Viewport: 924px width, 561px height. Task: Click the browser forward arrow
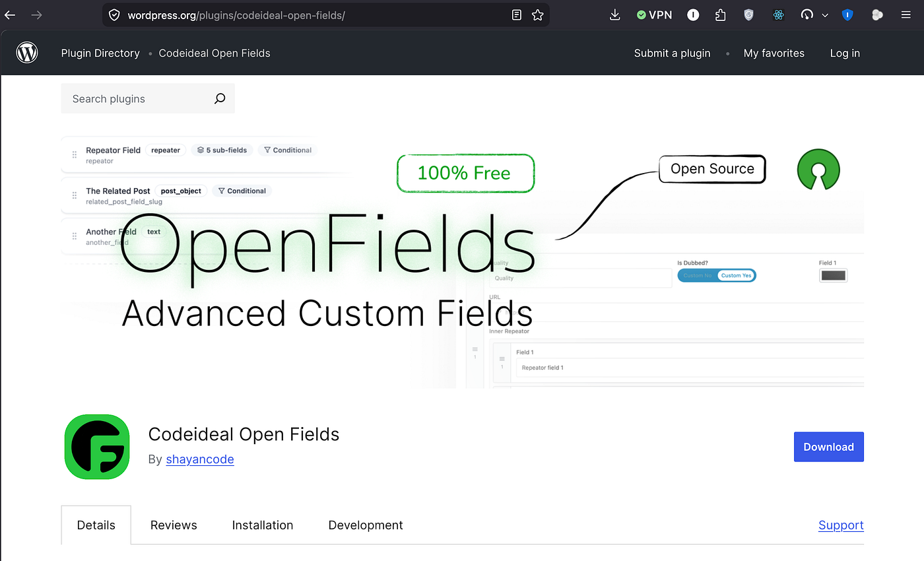[37, 15]
